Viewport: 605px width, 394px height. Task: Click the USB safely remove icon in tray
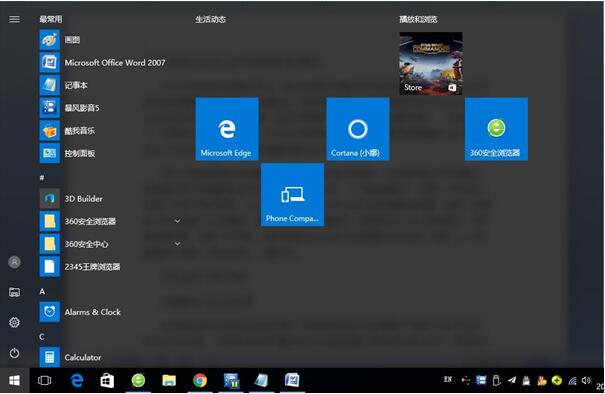coord(497,381)
